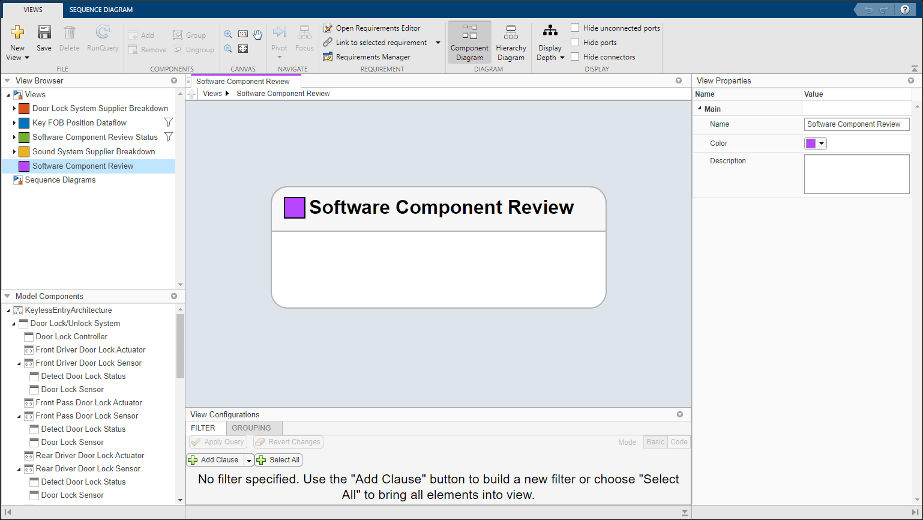Click the Description text box
This screenshot has height=520, width=923.
pos(856,174)
